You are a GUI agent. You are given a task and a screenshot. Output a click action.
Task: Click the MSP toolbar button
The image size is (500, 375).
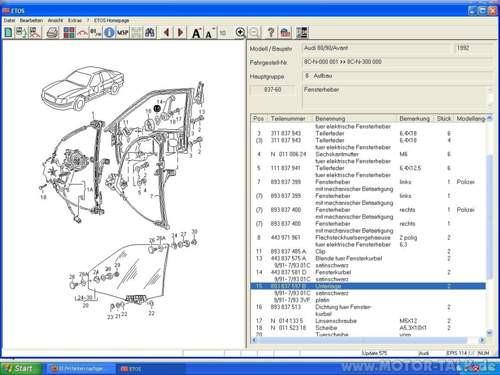click(x=123, y=33)
